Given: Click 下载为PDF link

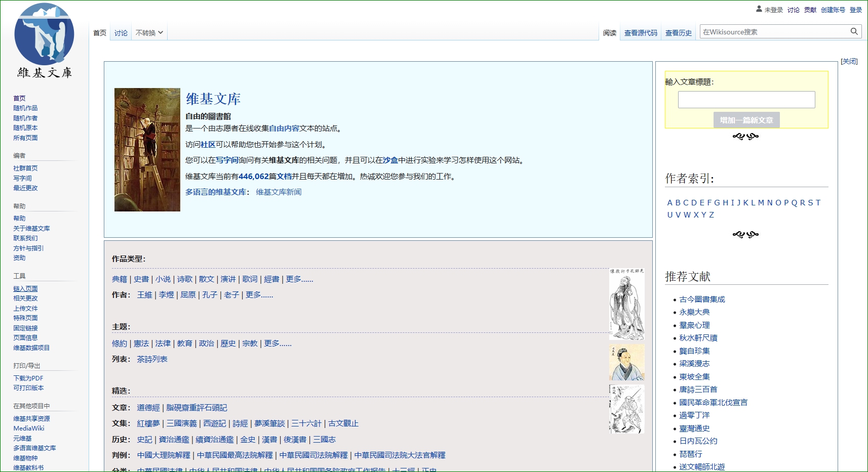Looking at the screenshot, I should (28, 378).
